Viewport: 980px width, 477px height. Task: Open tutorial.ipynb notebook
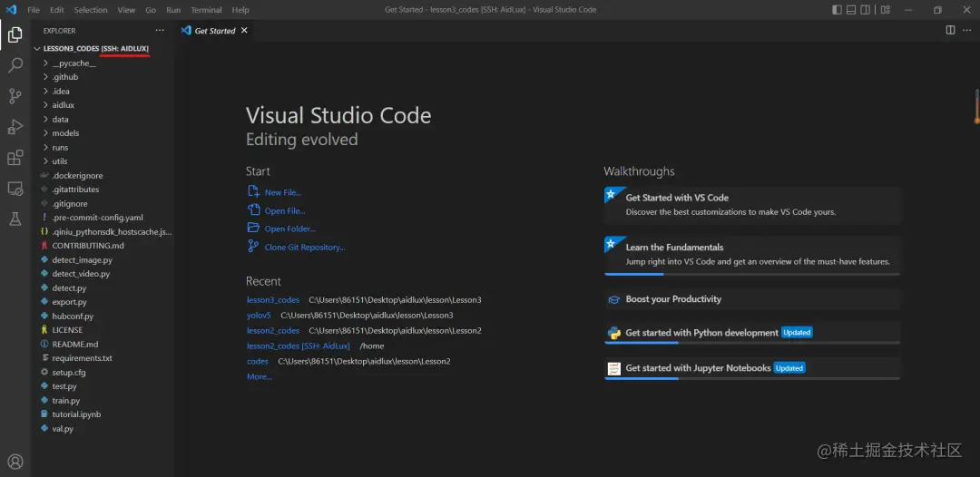click(103, 414)
